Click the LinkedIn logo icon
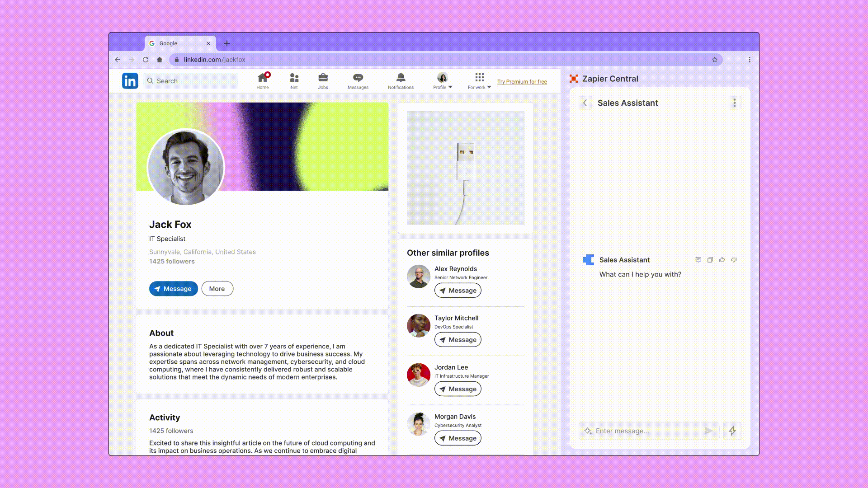This screenshot has width=868, height=488. pyautogui.click(x=130, y=81)
